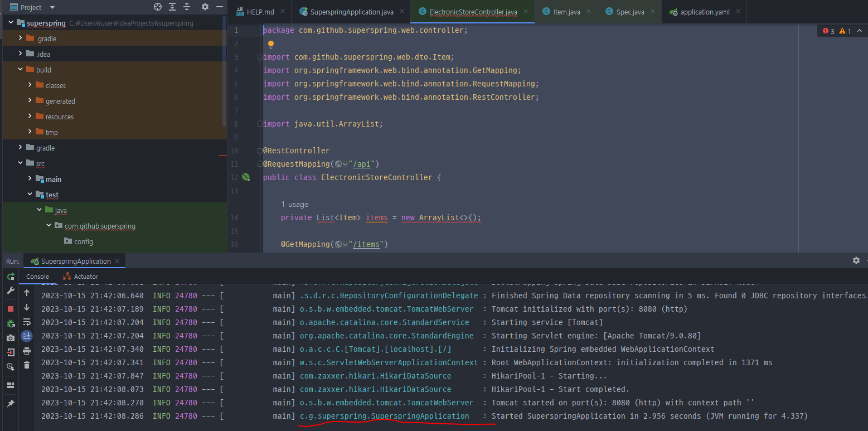This screenshot has height=431, width=868.
Task: Stop the running application with the red square
Action: pos(11,308)
